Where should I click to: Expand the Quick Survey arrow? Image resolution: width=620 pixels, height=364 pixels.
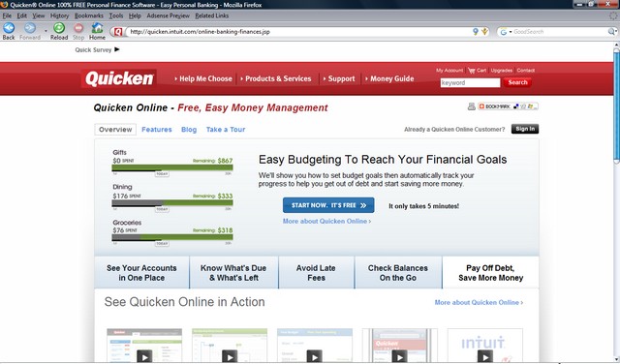click(x=116, y=49)
